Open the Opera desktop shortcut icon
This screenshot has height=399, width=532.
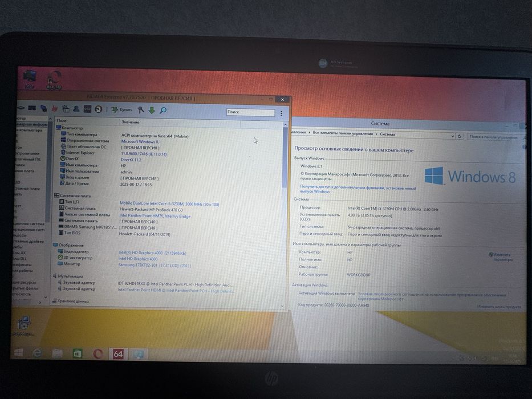pyautogui.click(x=54, y=80)
